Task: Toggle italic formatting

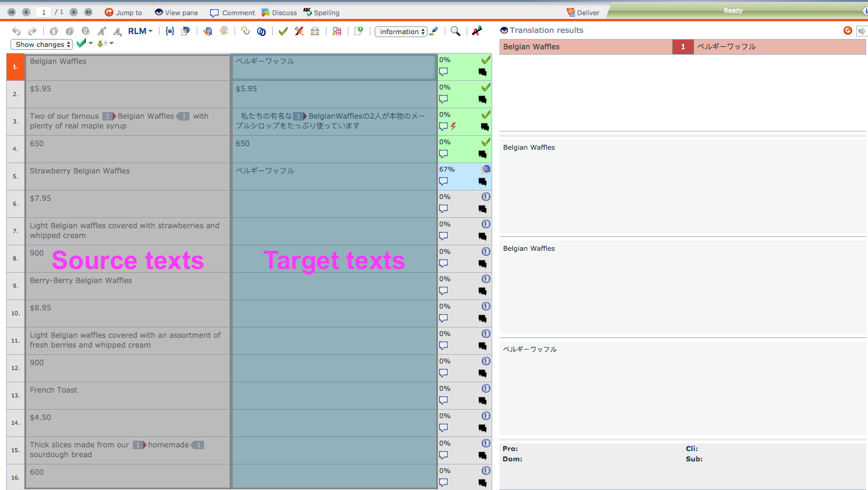Action: pyautogui.click(x=69, y=31)
